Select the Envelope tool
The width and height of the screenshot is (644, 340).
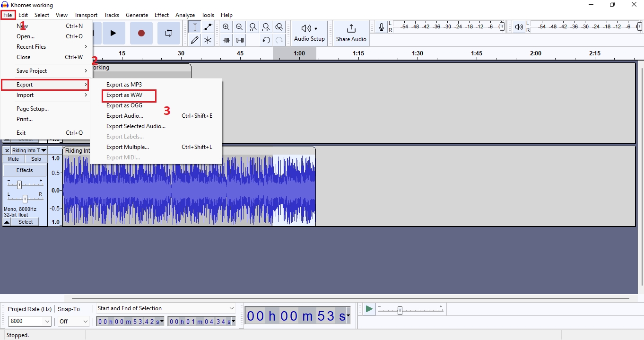[208, 27]
